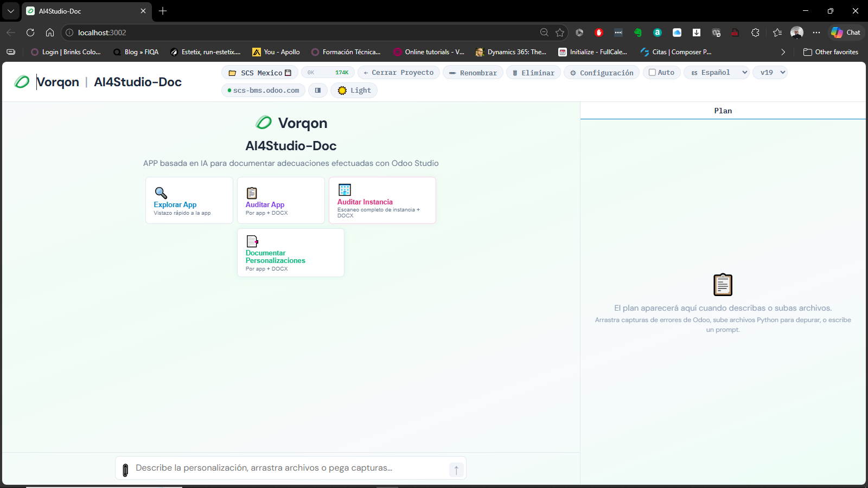Click the Eliminar project button
The image size is (868, 488).
(533, 73)
